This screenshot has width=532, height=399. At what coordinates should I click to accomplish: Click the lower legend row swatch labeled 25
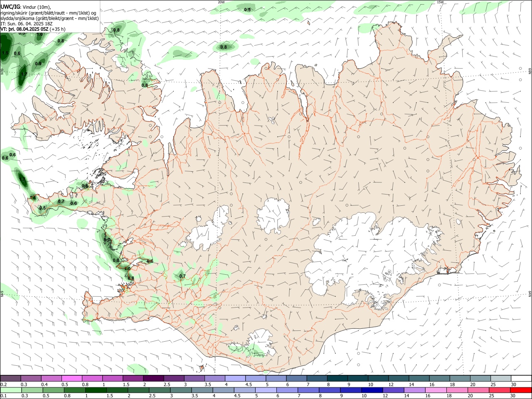point(499,390)
